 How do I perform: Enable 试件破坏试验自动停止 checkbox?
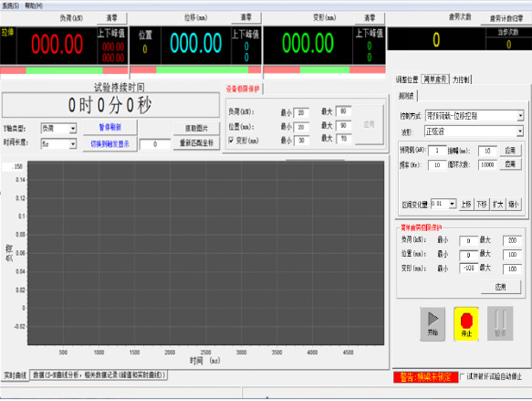tap(462, 376)
